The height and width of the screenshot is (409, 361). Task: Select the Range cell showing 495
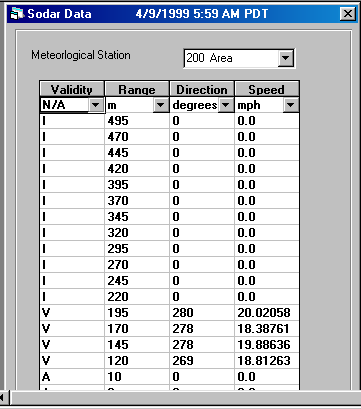point(137,121)
